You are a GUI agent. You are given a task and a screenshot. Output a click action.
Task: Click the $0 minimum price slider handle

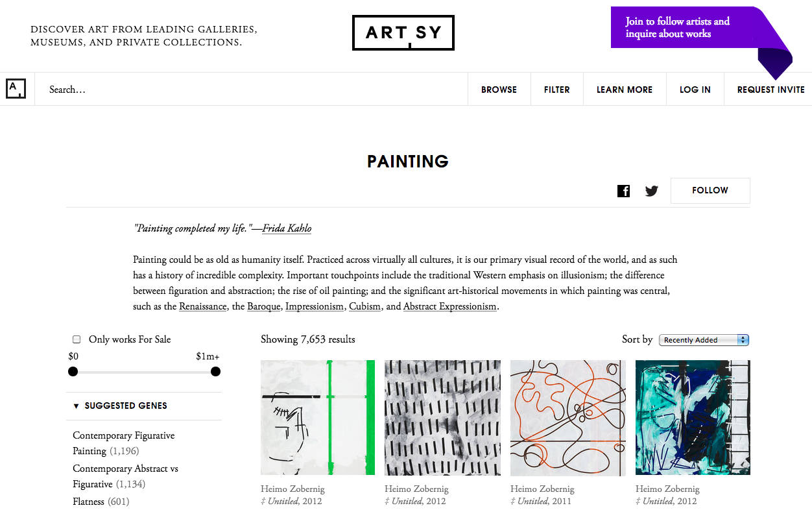pos(73,371)
